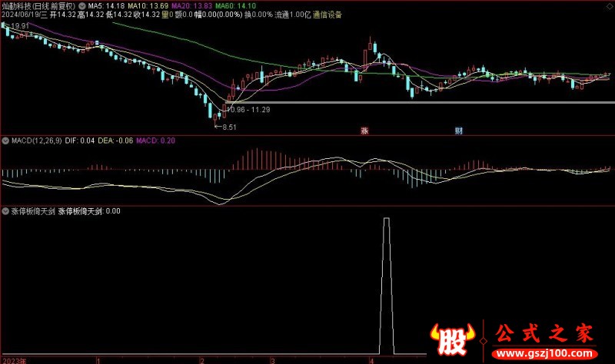Click the purple MACD: 0.20 value
This screenshot has width=615, height=364.
pyautogui.click(x=156, y=141)
